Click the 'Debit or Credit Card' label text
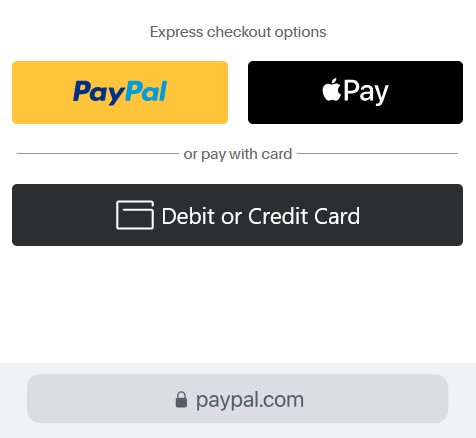 click(261, 216)
